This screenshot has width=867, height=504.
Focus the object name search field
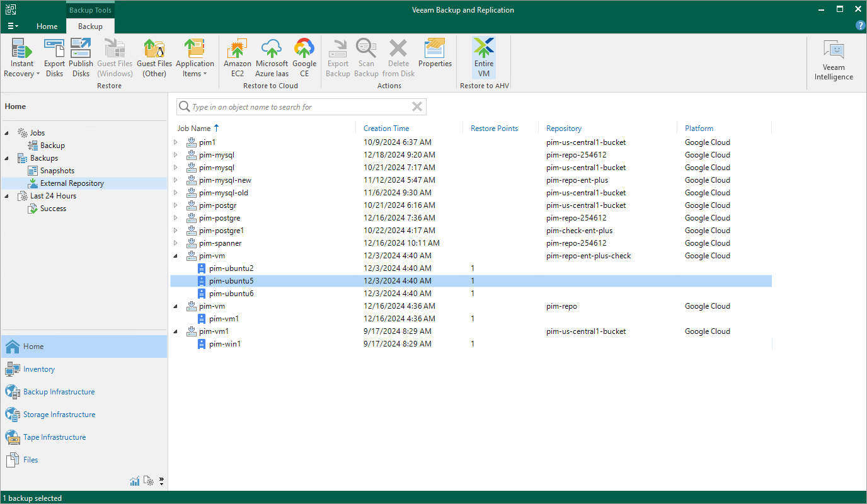301,107
